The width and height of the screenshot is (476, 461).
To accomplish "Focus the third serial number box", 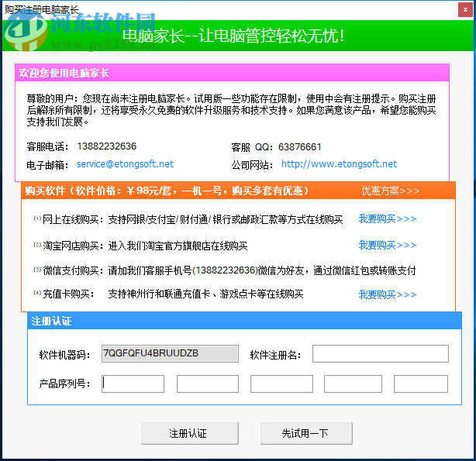I will [x=281, y=384].
